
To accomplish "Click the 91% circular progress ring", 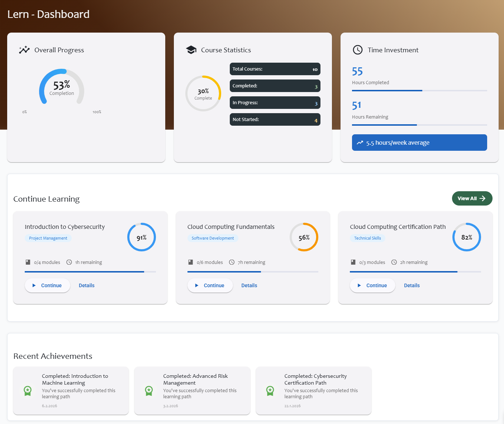I will pyautogui.click(x=142, y=237).
